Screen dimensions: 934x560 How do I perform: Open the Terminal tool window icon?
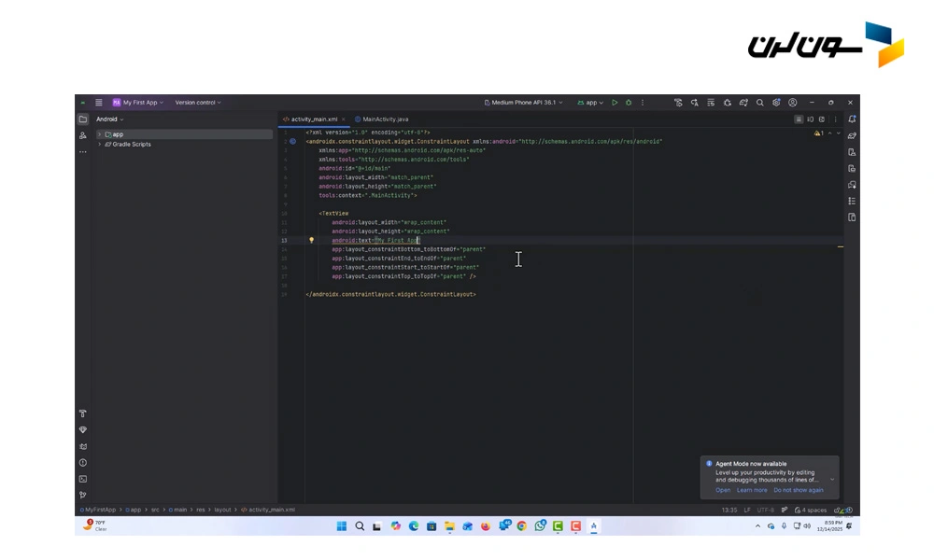(x=82, y=479)
